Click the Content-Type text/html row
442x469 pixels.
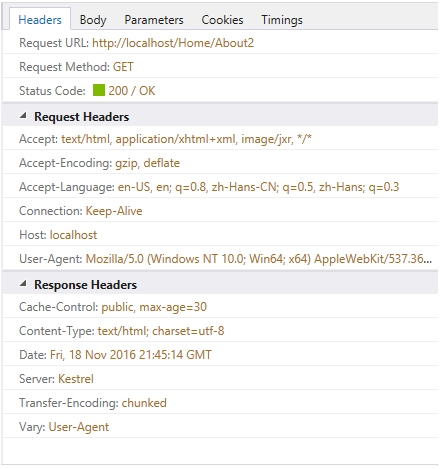[x=220, y=331]
